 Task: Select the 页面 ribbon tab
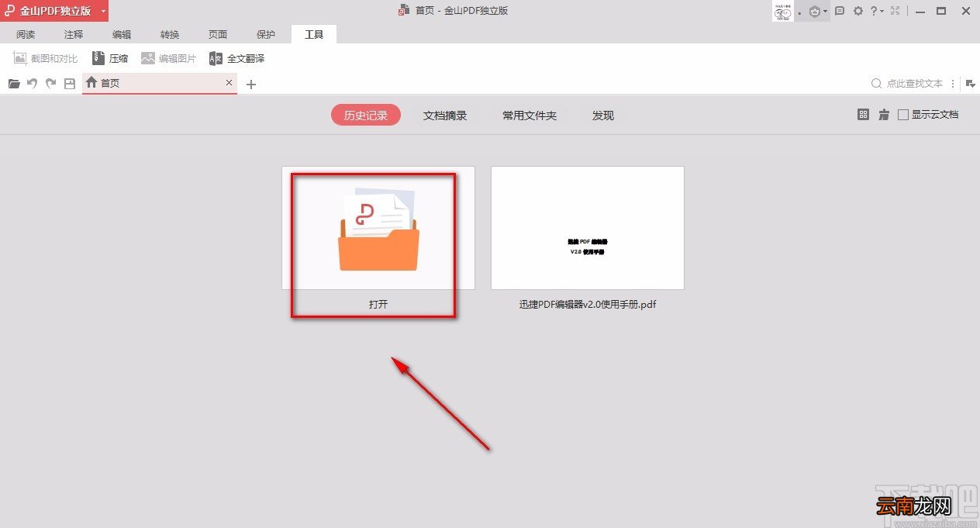coord(218,34)
